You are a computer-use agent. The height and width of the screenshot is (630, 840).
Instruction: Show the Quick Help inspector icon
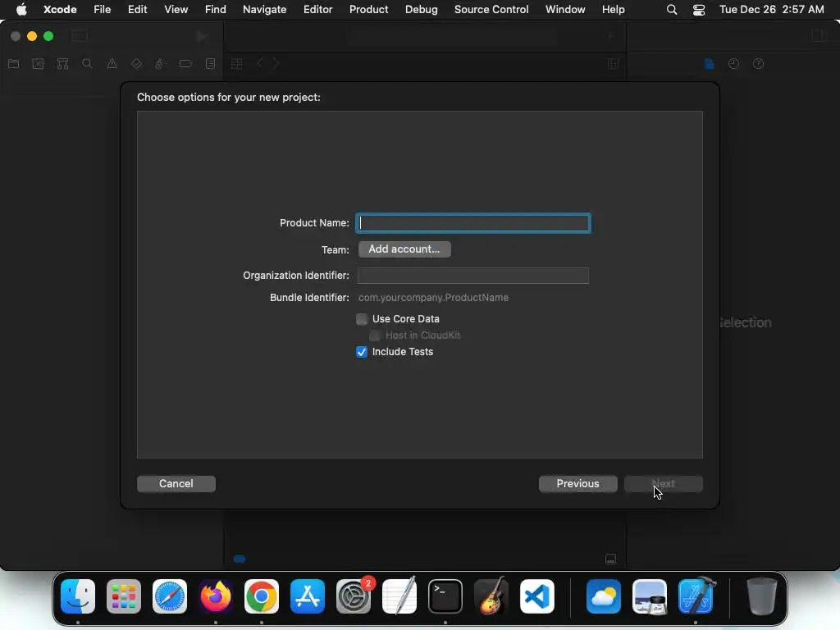point(758,64)
